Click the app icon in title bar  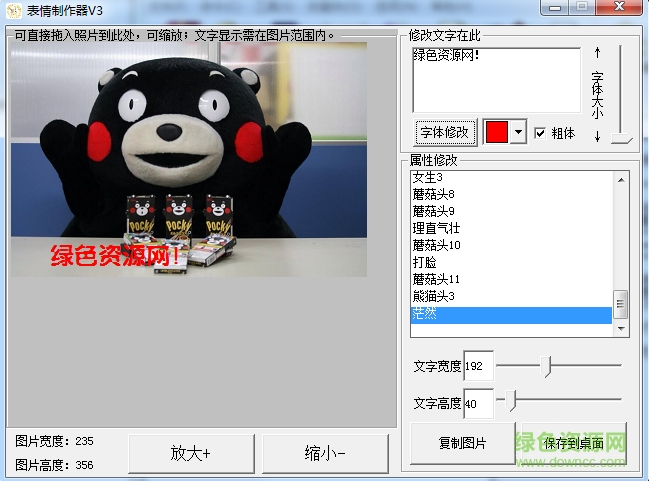click(x=13, y=11)
